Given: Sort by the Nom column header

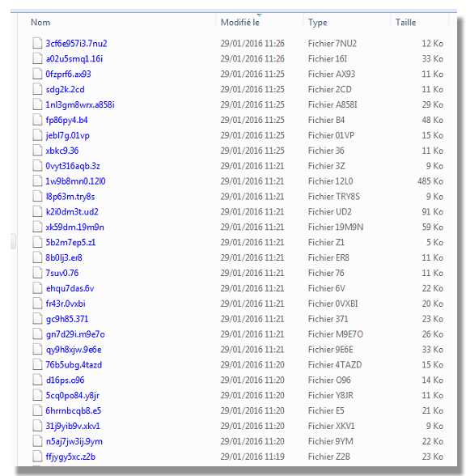Looking at the screenshot, I should pyautogui.click(x=40, y=23).
